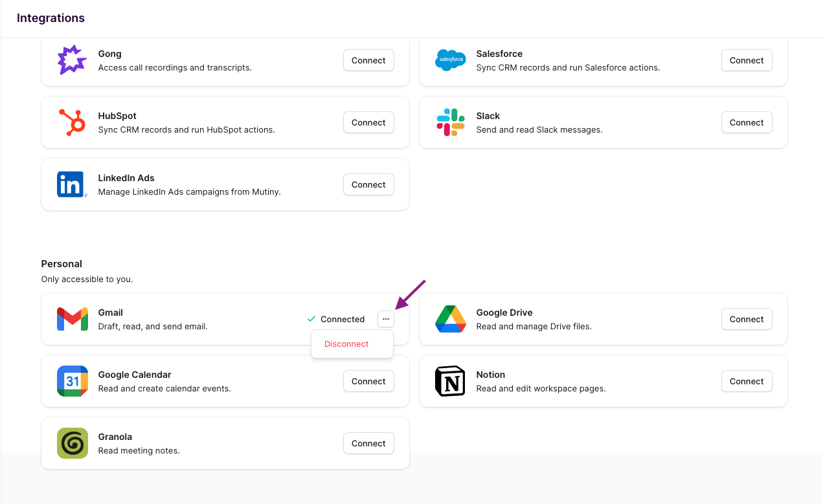Click the HubSpot title text
The image size is (823, 504).
(117, 116)
